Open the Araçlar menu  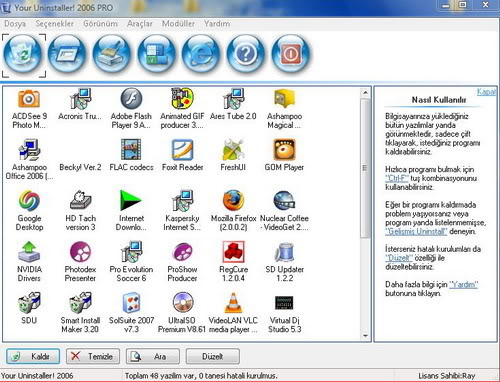(x=140, y=24)
